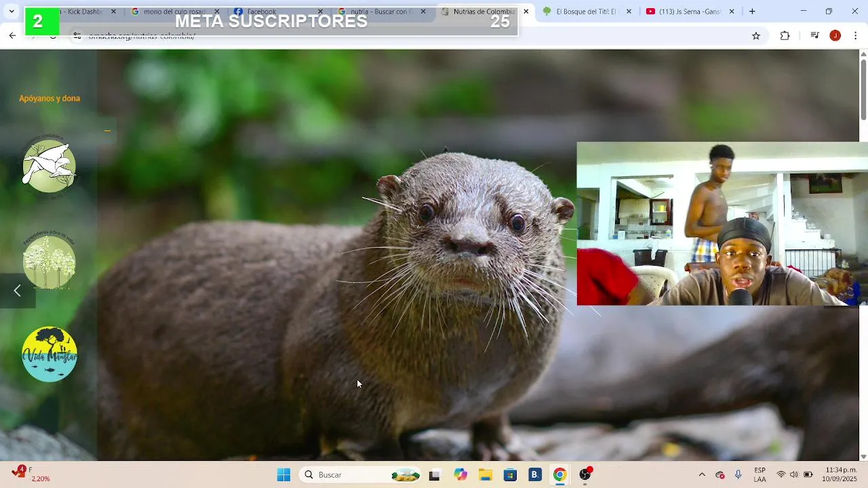Click the page scrollbar down arrow
Viewport: 868px width, 488px height.
pos(863,457)
